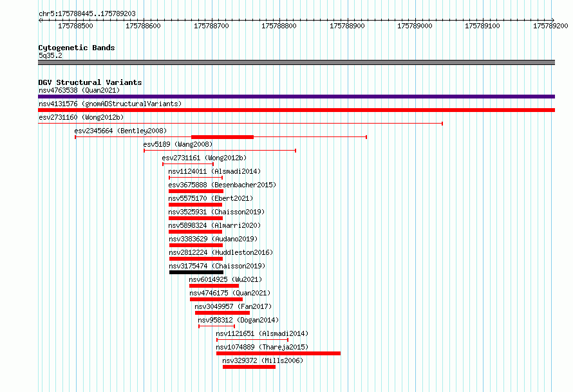Click the nsv1124011 (Alsmadi2014) variant line

(x=196, y=178)
